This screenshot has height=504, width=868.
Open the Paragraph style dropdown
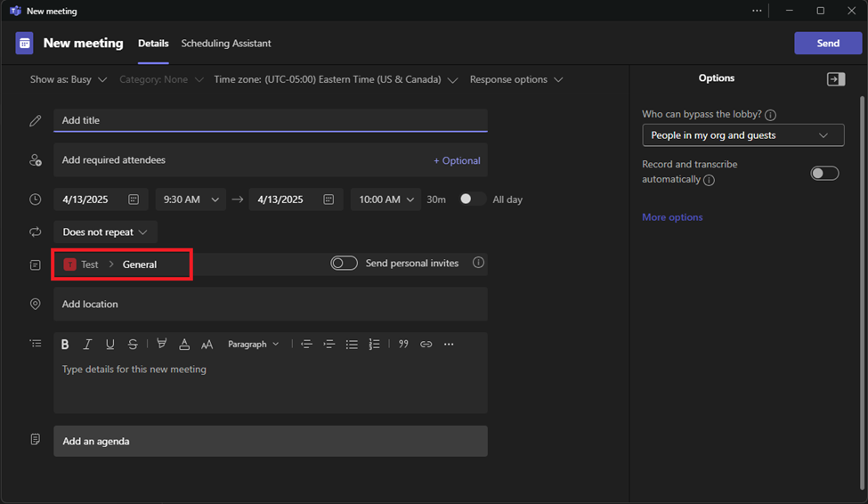(254, 344)
